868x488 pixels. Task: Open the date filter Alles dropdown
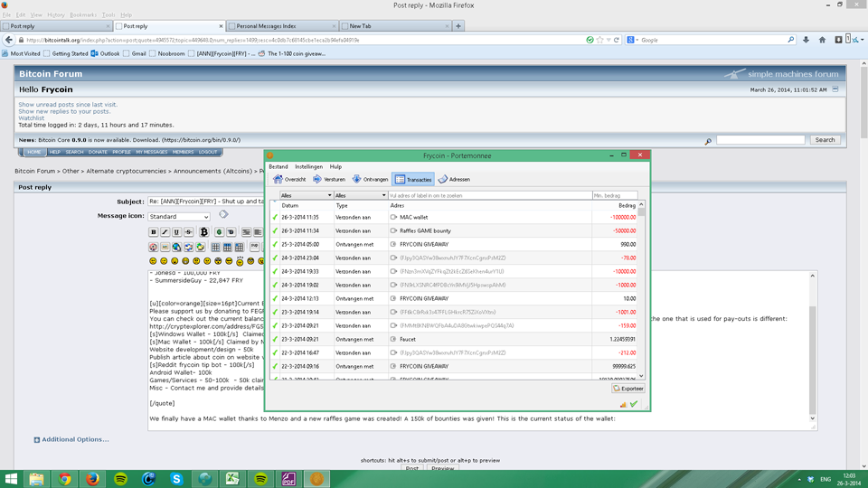point(306,195)
